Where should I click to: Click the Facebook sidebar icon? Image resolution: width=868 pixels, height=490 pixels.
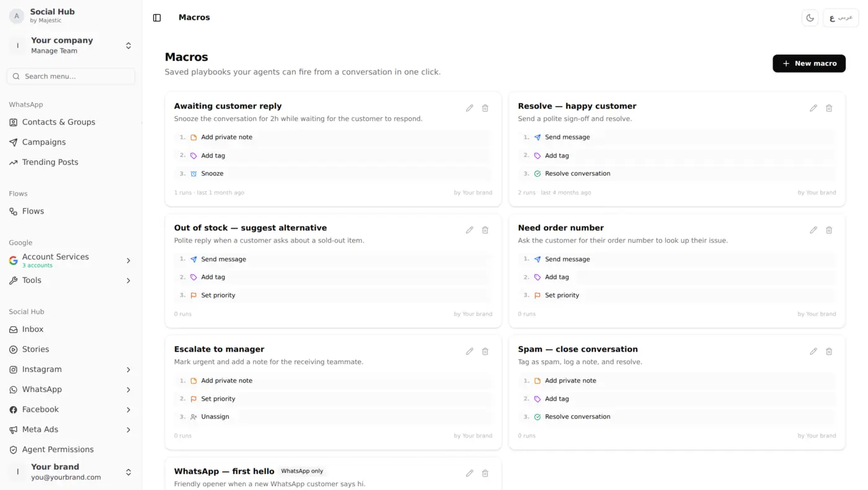(x=13, y=409)
